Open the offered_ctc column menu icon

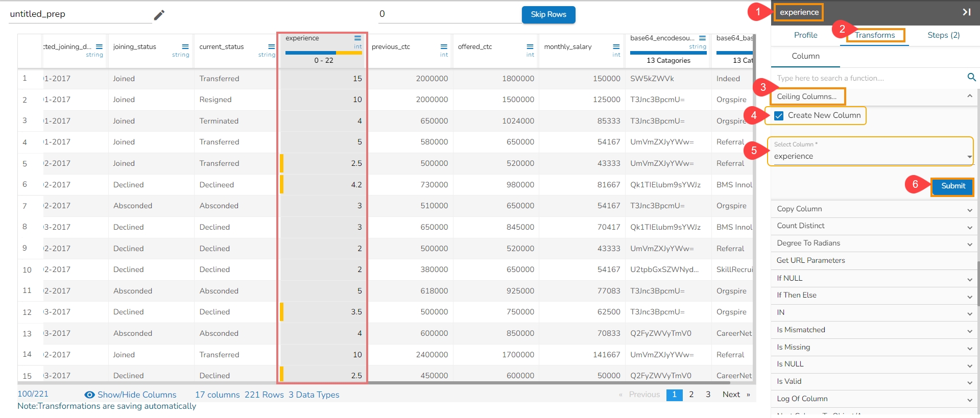click(530, 46)
